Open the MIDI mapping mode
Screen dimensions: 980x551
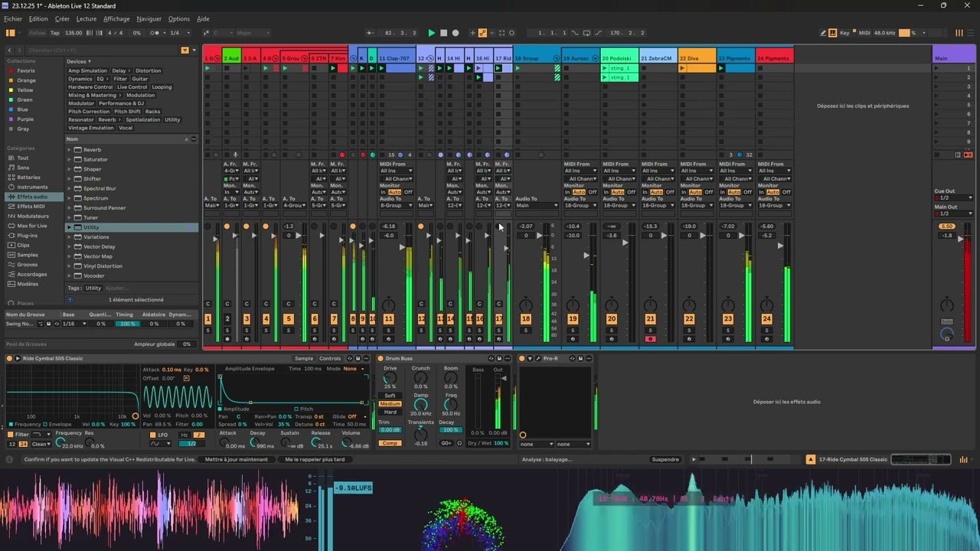[x=864, y=33]
